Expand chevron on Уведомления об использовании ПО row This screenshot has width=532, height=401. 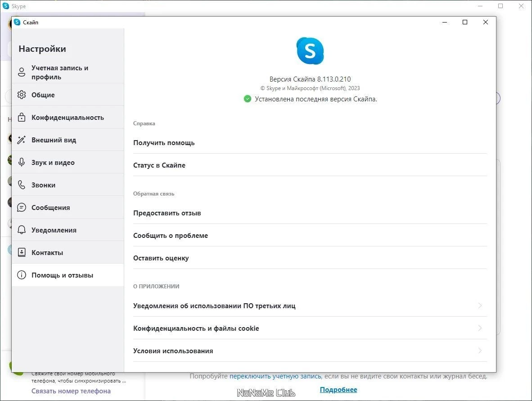pos(480,305)
